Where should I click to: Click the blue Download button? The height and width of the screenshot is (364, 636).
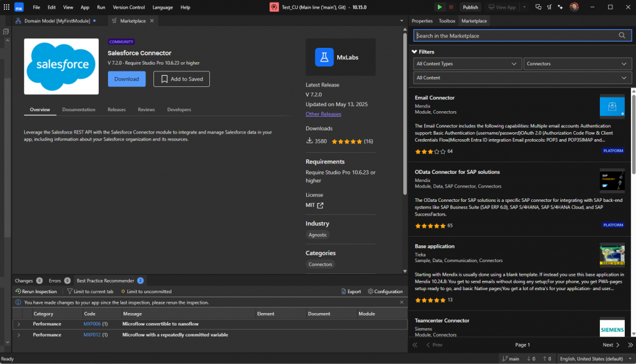coord(127,79)
